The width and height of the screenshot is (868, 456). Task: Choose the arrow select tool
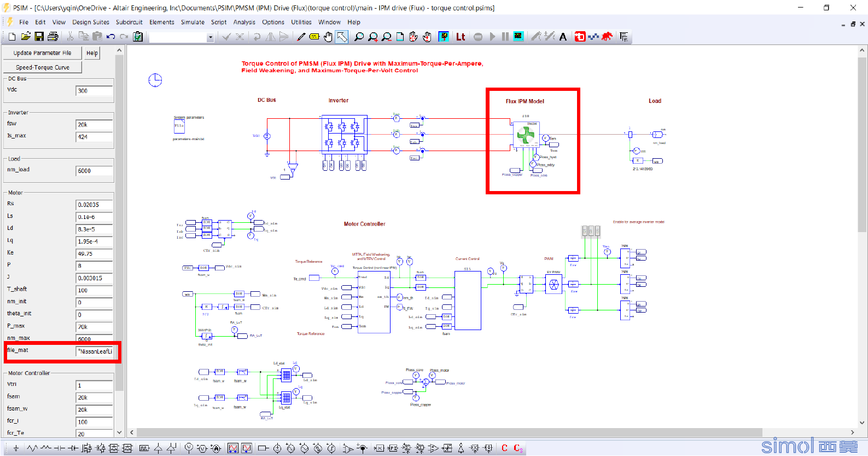[x=342, y=37]
